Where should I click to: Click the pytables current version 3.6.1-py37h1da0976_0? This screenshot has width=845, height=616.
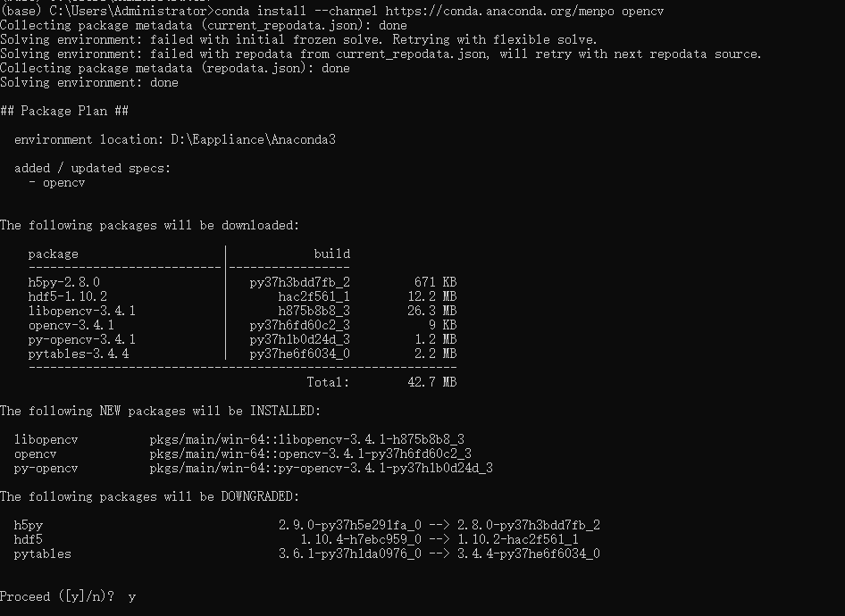click(349, 554)
